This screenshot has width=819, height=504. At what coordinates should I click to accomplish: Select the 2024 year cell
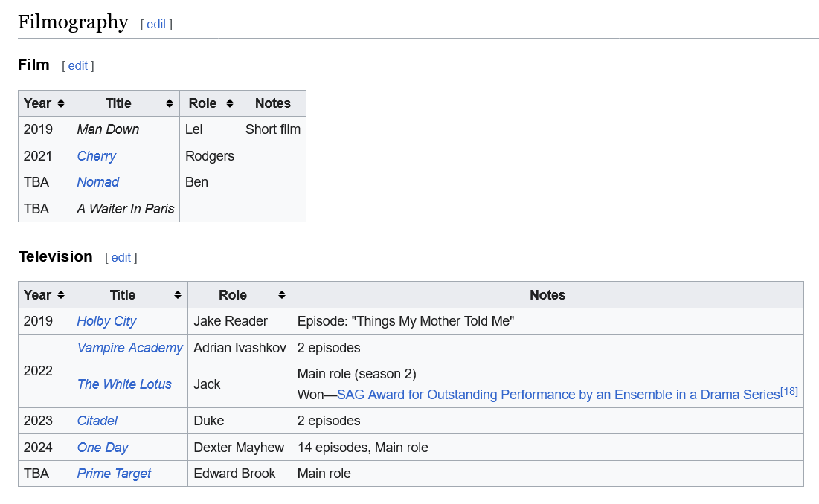[x=45, y=447]
